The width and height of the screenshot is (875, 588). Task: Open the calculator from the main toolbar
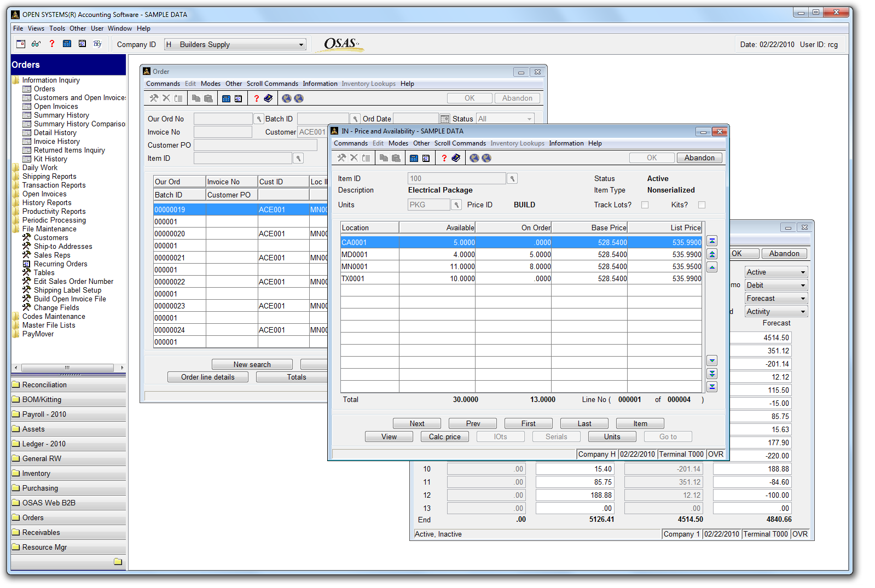coord(67,44)
